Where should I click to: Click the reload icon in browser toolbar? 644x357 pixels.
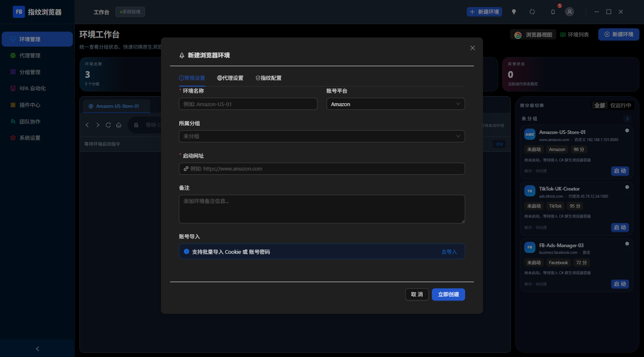[x=108, y=125]
